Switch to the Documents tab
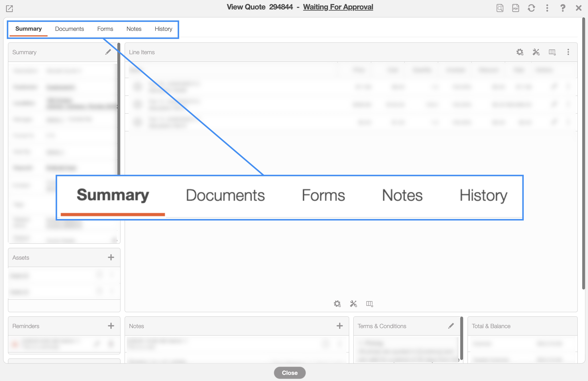The height and width of the screenshot is (381, 588). coord(69,29)
